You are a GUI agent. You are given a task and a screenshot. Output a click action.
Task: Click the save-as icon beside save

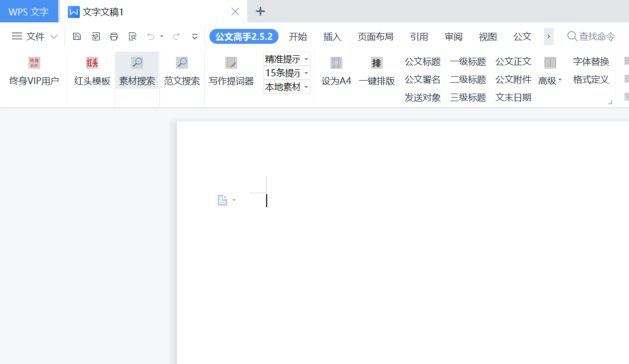point(96,36)
